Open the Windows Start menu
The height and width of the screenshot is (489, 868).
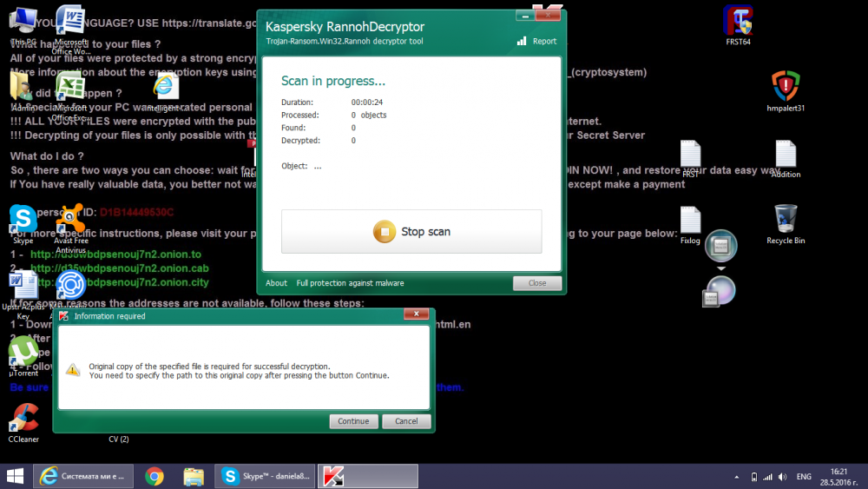[x=15, y=476]
